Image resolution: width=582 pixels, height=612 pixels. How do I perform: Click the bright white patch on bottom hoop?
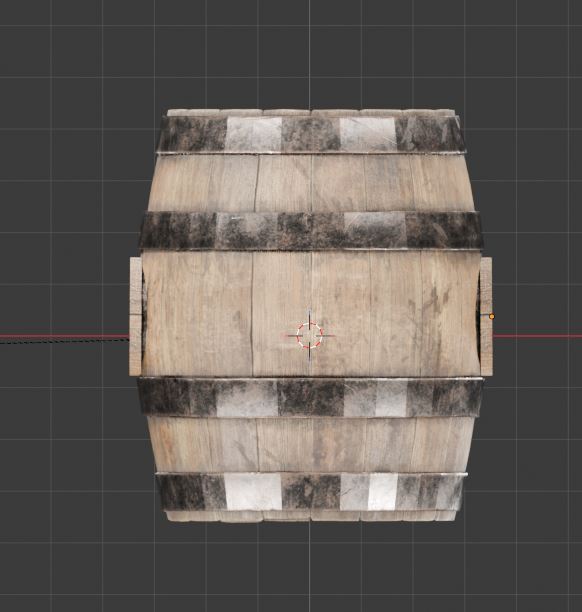[253, 491]
